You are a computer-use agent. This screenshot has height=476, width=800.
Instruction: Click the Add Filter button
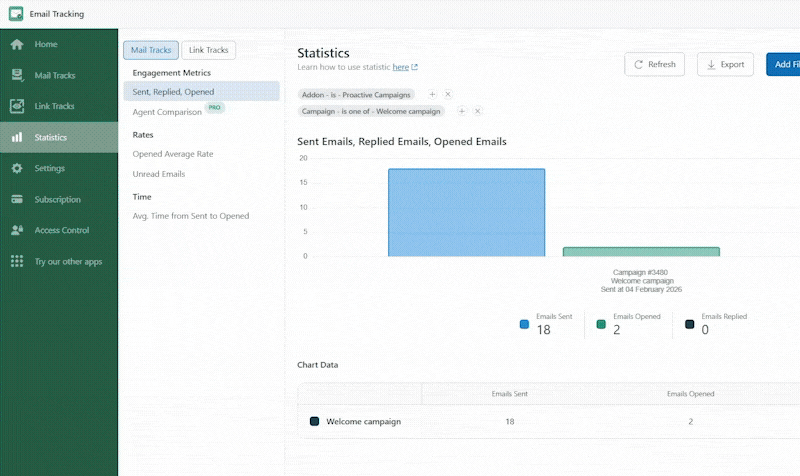click(x=783, y=64)
